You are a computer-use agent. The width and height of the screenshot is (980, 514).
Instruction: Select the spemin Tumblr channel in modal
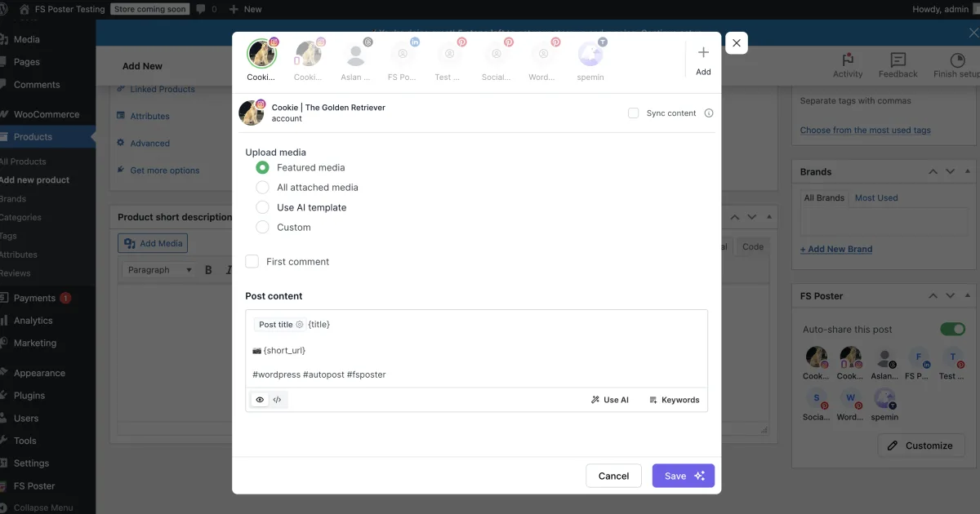click(x=590, y=55)
